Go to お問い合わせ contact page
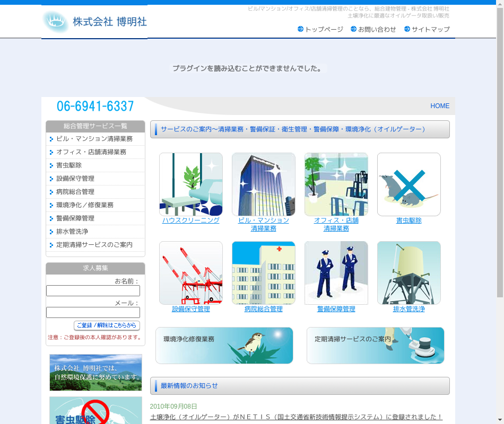 [377, 30]
